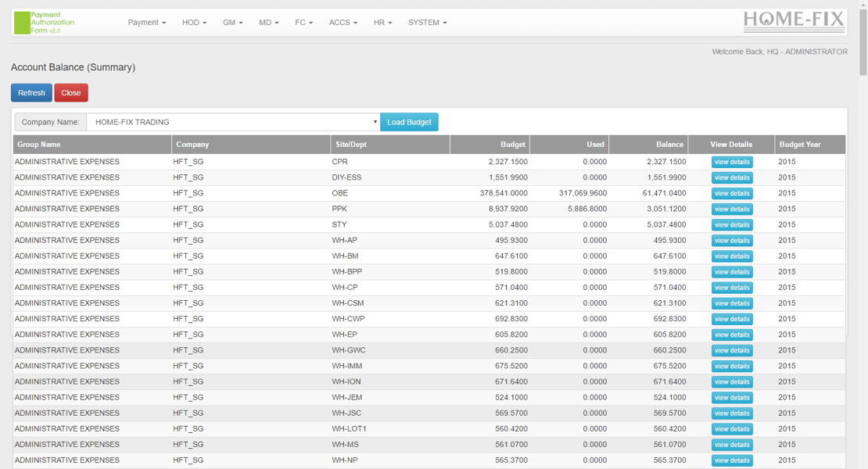Click the Close button

click(x=70, y=92)
